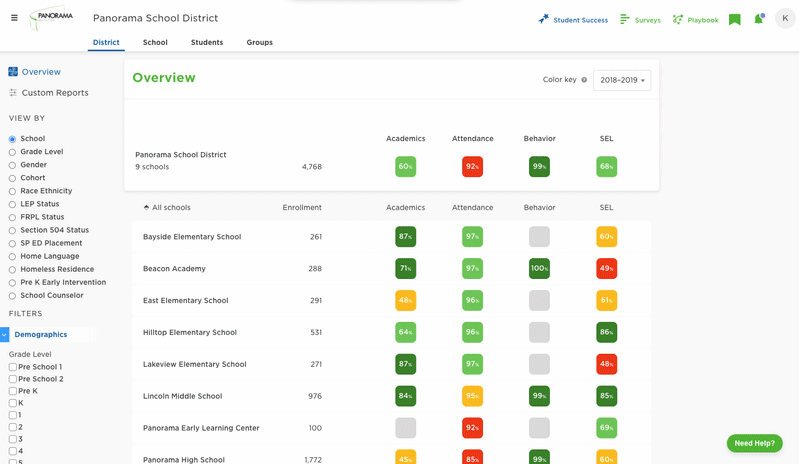Check the K grade filter
This screenshot has height=464, width=799.
click(13, 403)
